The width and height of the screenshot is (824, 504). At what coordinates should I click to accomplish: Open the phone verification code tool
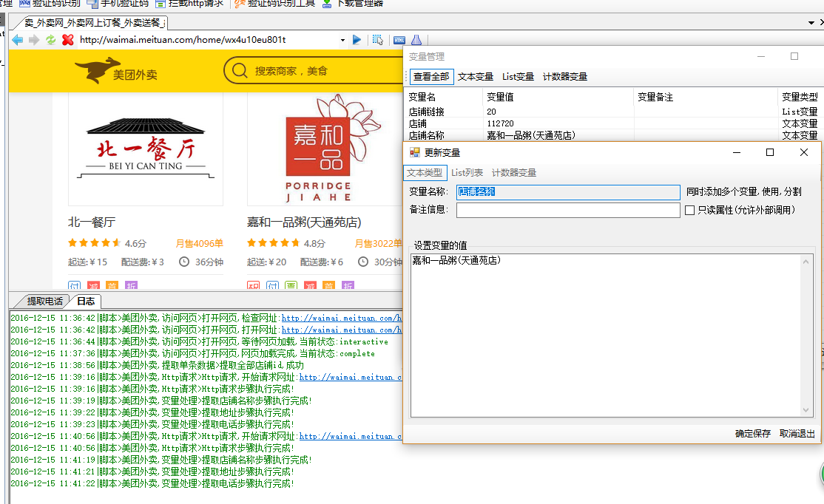point(118,3)
